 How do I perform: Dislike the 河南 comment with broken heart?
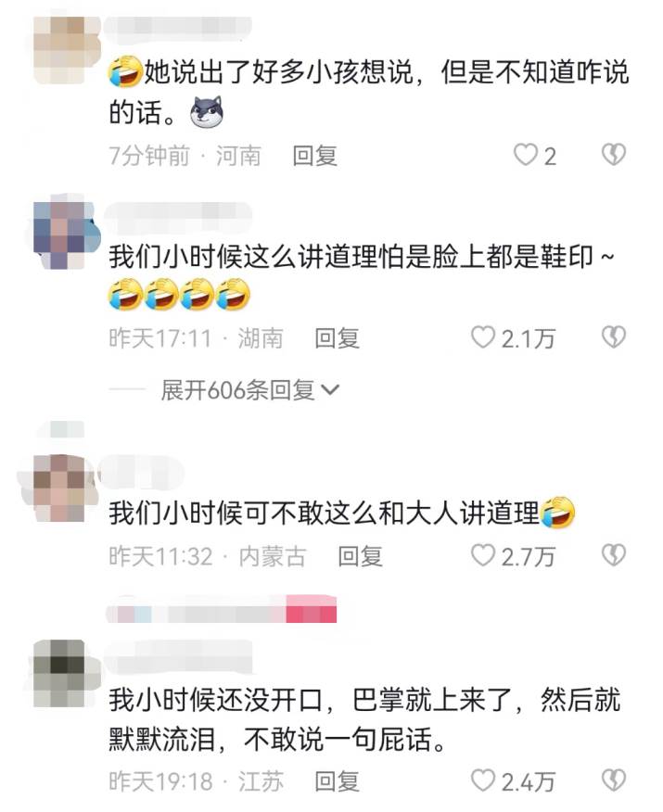click(614, 155)
